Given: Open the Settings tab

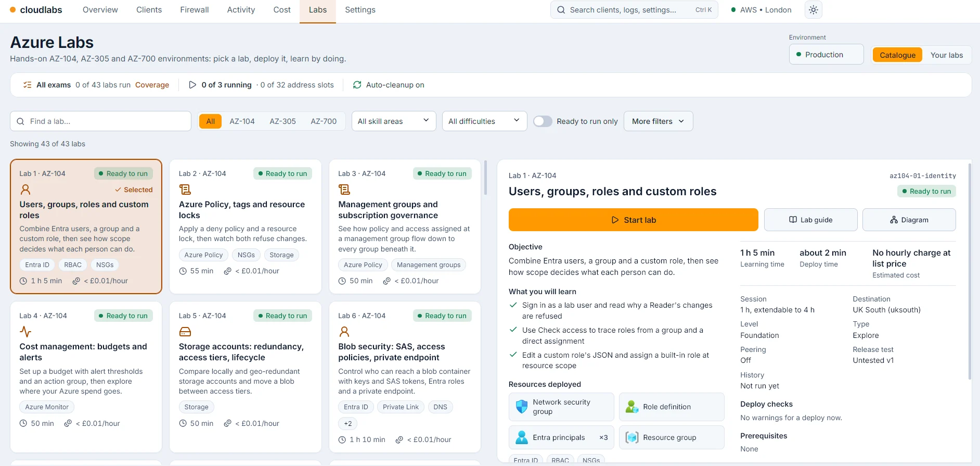Looking at the screenshot, I should click(360, 10).
